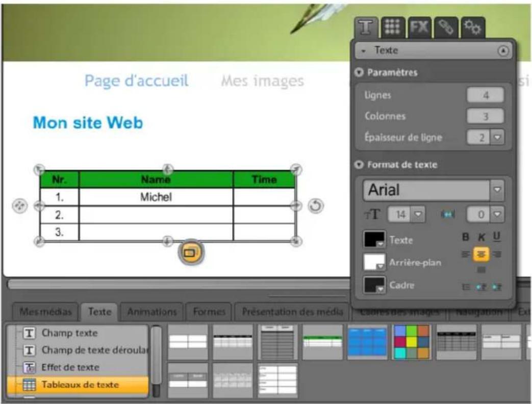The height and width of the screenshot is (404, 532).
Task: Click the last blue spacing icon beside Cadre
Action: coord(496,287)
